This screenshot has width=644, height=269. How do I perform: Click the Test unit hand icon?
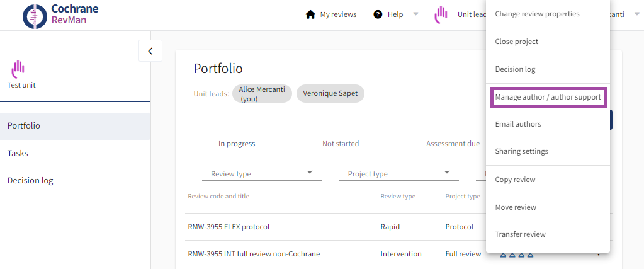click(18, 68)
